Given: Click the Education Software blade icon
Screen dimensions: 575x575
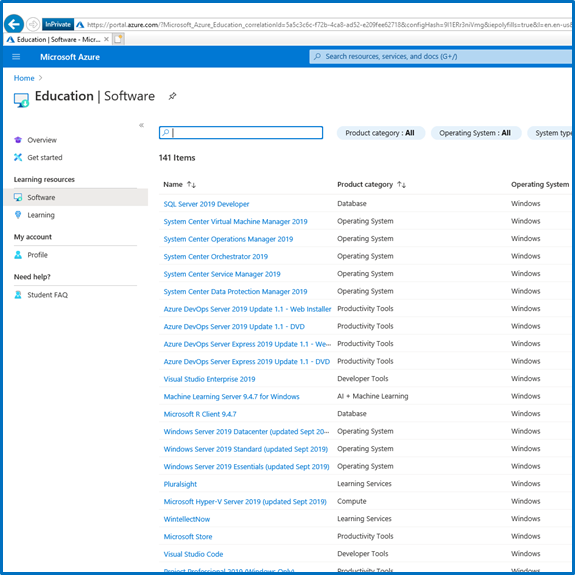Looking at the screenshot, I should click(x=21, y=100).
